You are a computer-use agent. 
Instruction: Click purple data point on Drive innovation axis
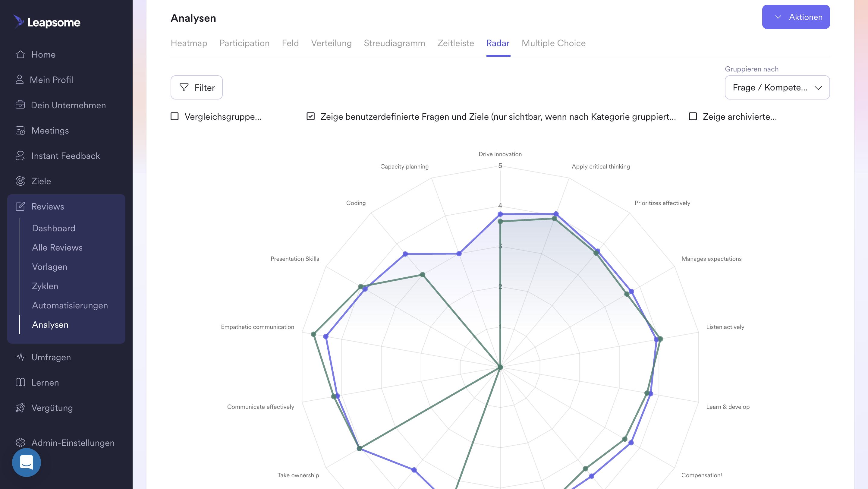point(500,214)
